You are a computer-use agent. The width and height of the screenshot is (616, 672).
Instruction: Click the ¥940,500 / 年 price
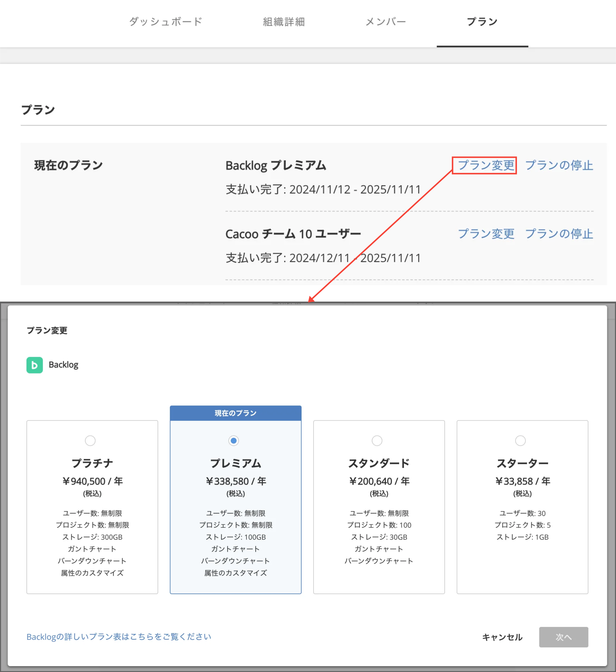92,481
